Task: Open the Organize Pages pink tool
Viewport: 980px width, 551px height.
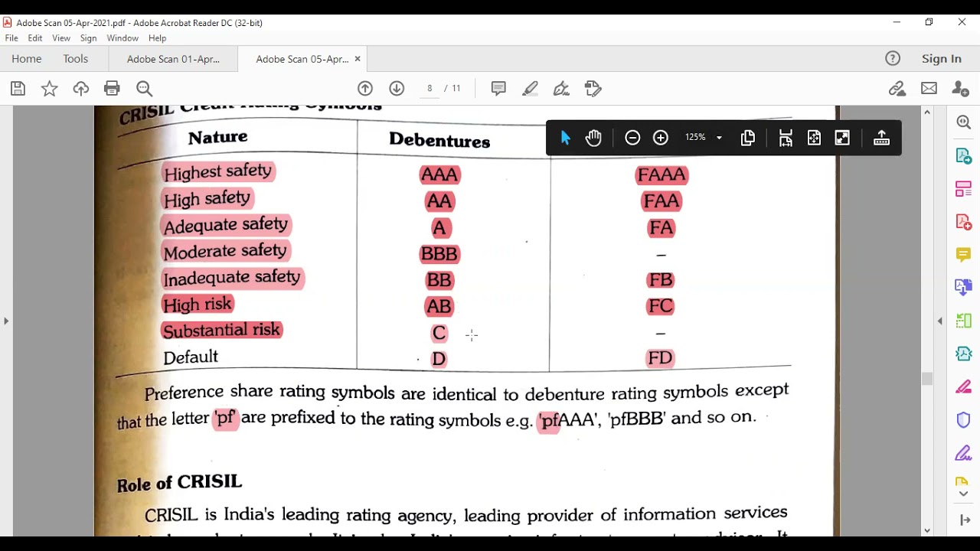Action: [963, 188]
